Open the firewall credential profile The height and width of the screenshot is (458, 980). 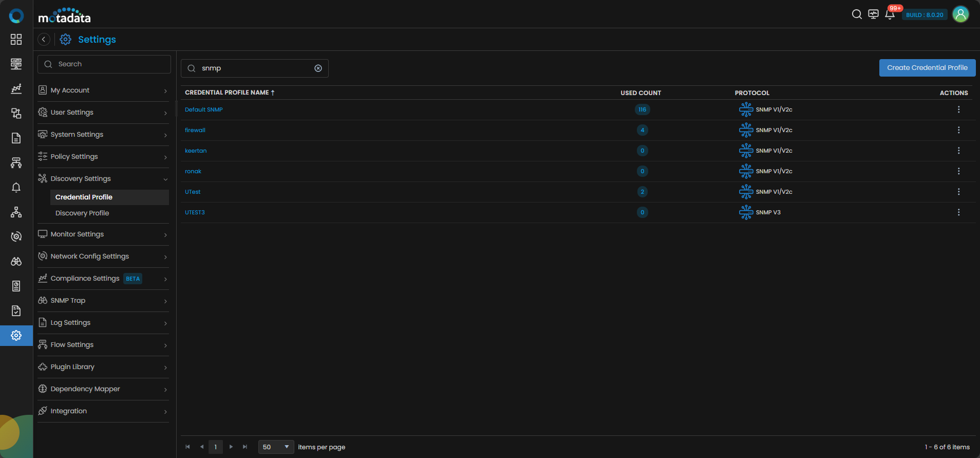click(x=195, y=130)
